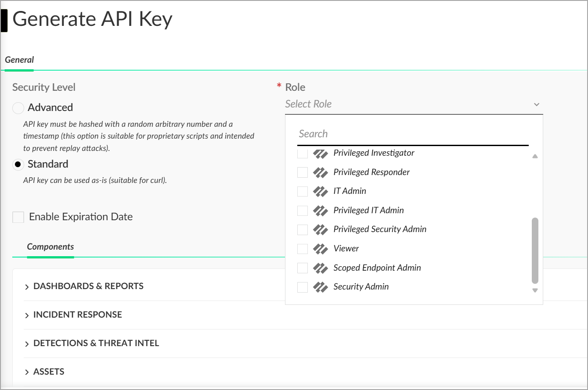Collapse the Select Role dropdown arrow
Image resolution: width=588 pixels, height=390 pixels.
(x=536, y=104)
